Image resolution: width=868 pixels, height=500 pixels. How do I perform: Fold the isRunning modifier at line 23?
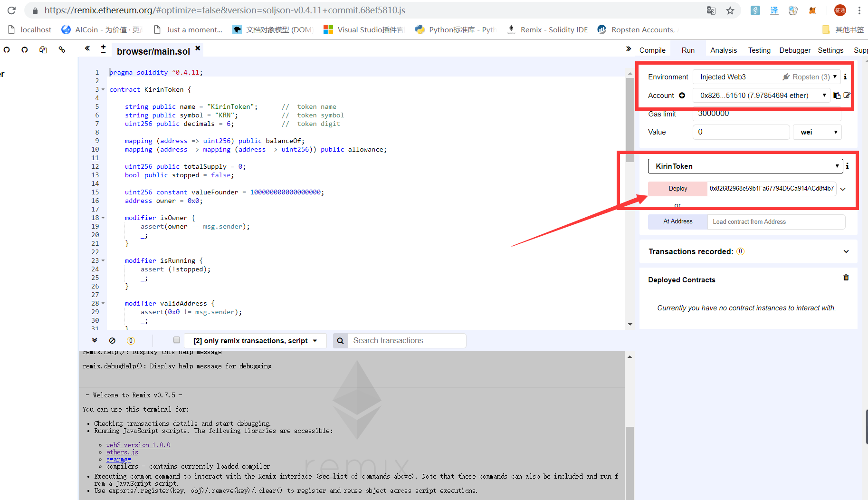point(103,260)
